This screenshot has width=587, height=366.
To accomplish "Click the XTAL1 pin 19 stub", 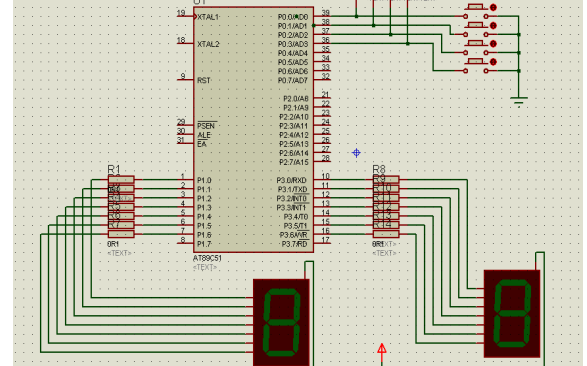I will coord(185,16).
